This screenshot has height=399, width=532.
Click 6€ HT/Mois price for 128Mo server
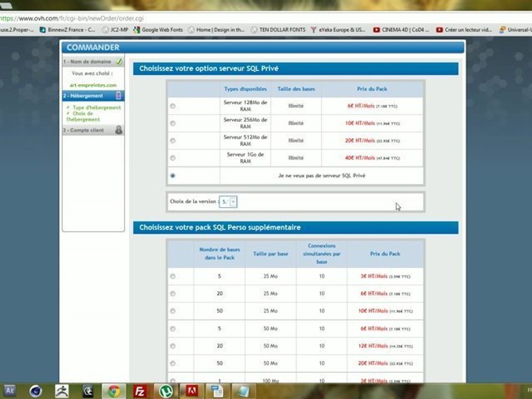(361, 106)
